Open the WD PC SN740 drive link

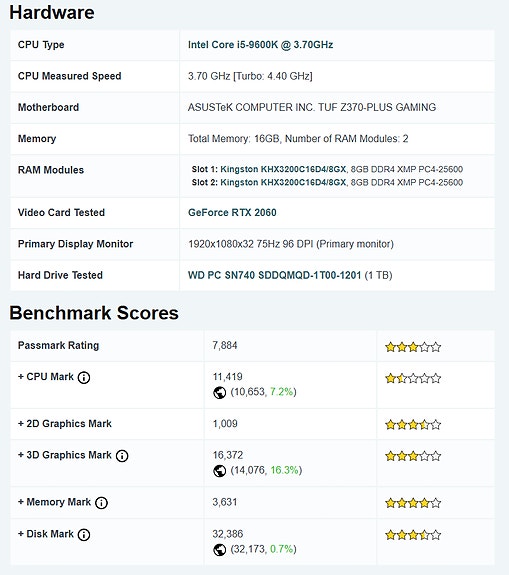point(274,275)
